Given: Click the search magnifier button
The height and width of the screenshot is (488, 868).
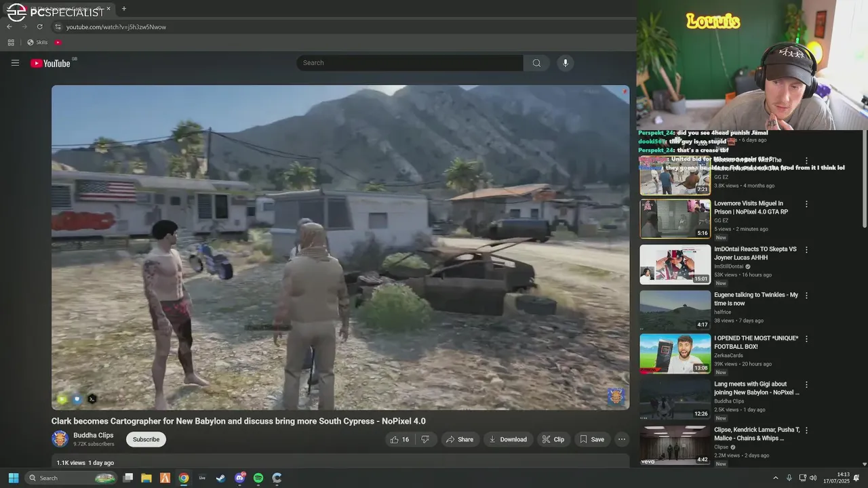Looking at the screenshot, I should coord(536,63).
